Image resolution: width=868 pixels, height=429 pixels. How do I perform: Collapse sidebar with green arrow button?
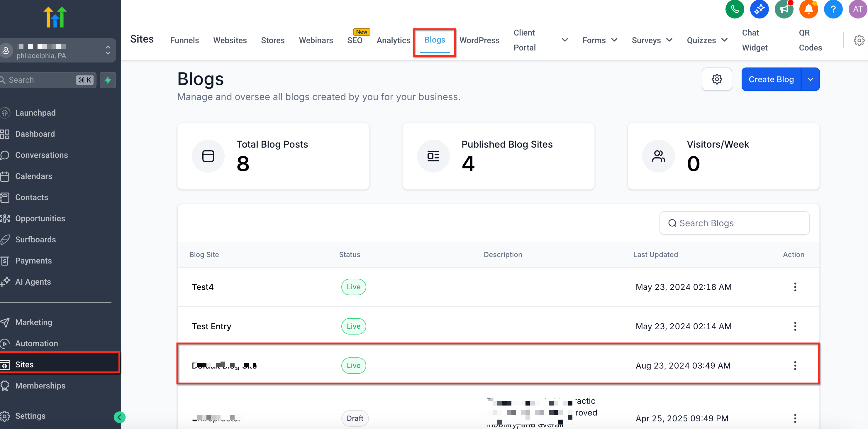point(119,417)
